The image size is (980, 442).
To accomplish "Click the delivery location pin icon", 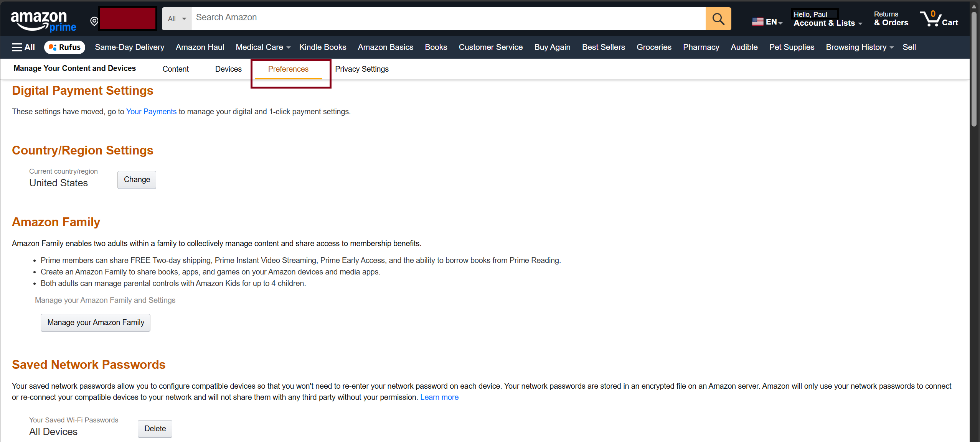I will [94, 21].
